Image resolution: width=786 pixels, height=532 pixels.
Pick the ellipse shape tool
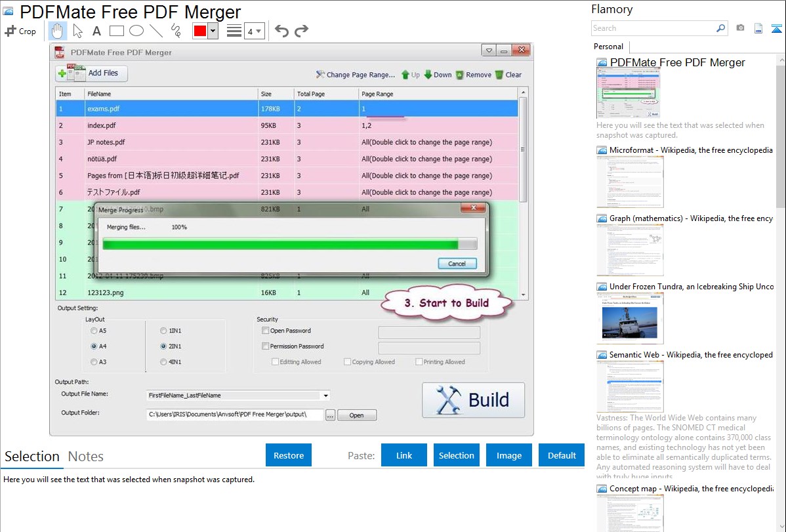136,31
